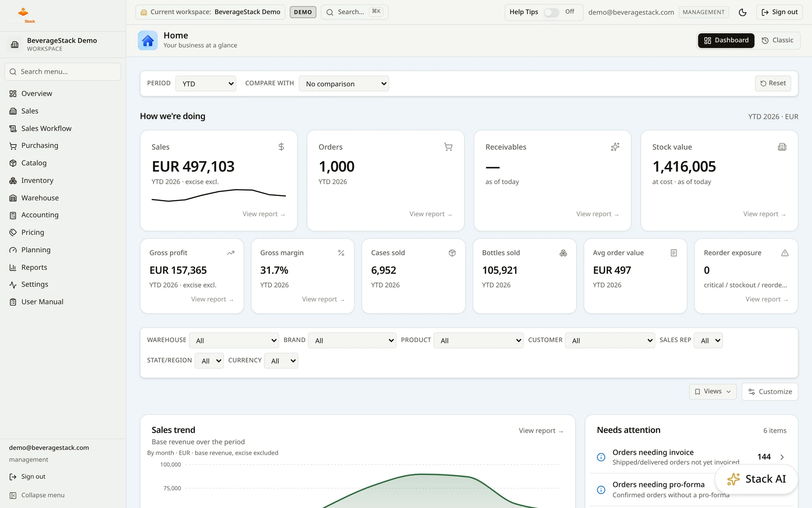Open the Stack AI assistant
Image resolution: width=812 pixels, height=508 pixels.
(x=756, y=479)
